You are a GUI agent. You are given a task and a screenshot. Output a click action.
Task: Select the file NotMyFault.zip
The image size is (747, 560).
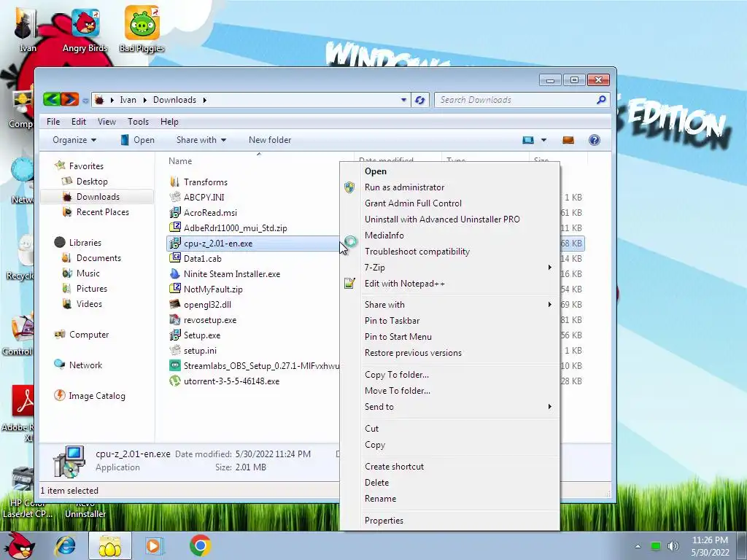click(x=213, y=289)
